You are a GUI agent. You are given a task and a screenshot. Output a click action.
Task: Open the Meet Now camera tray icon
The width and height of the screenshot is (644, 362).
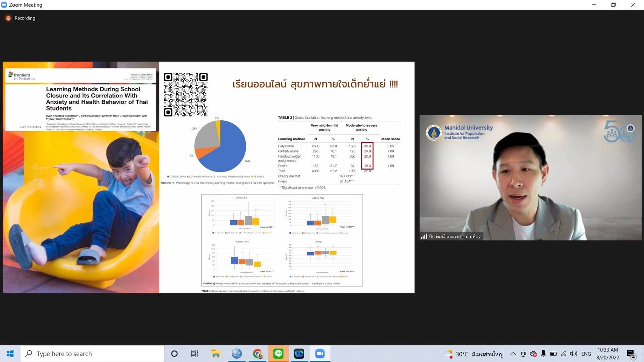[x=523, y=354]
